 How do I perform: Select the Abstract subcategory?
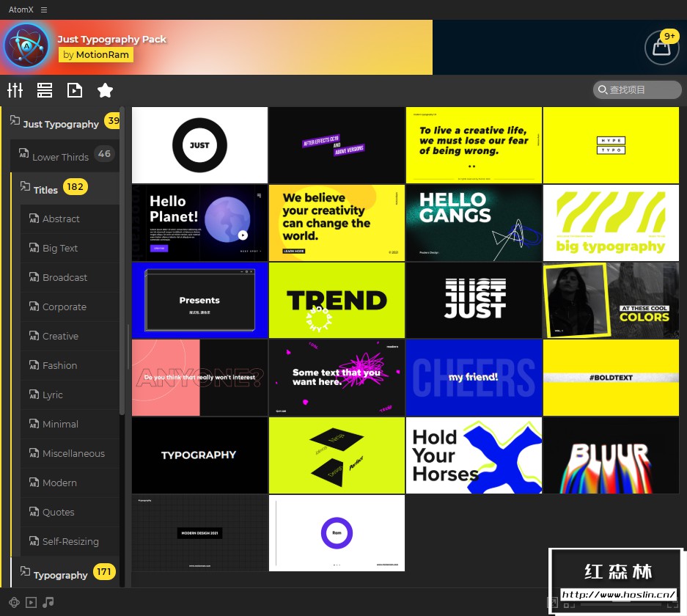click(x=70, y=219)
